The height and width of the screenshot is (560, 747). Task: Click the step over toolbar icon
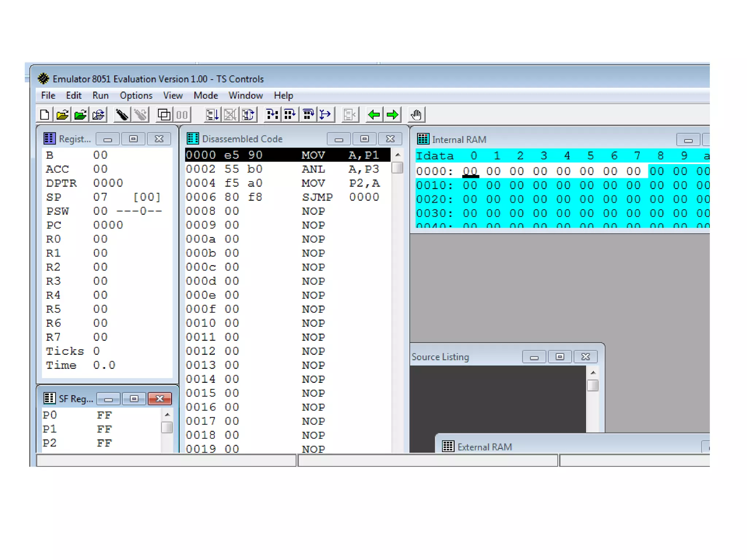tap(290, 115)
